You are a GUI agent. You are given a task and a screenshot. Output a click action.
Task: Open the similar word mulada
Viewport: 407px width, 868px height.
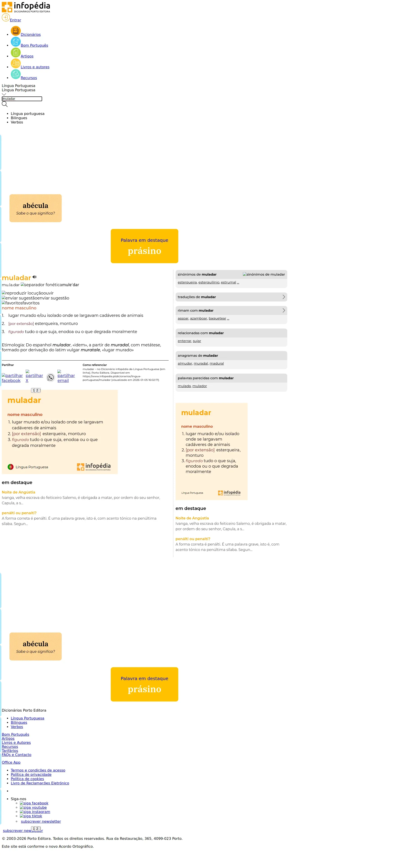point(184,386)
